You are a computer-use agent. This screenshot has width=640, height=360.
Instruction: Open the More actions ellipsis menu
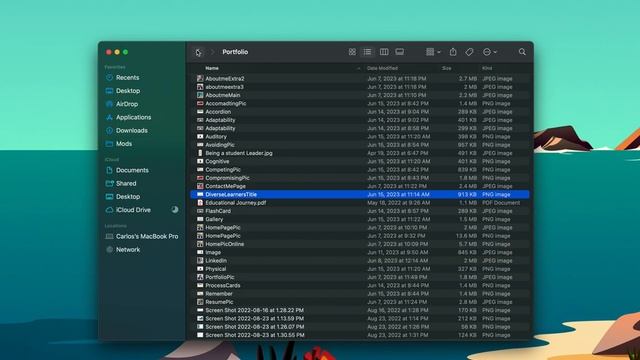[489, 52]
